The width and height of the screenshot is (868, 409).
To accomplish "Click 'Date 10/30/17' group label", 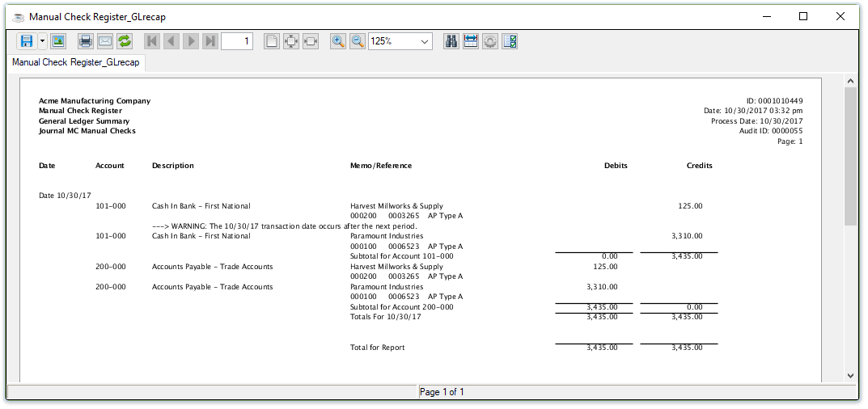I will click(x=65, y=196).
